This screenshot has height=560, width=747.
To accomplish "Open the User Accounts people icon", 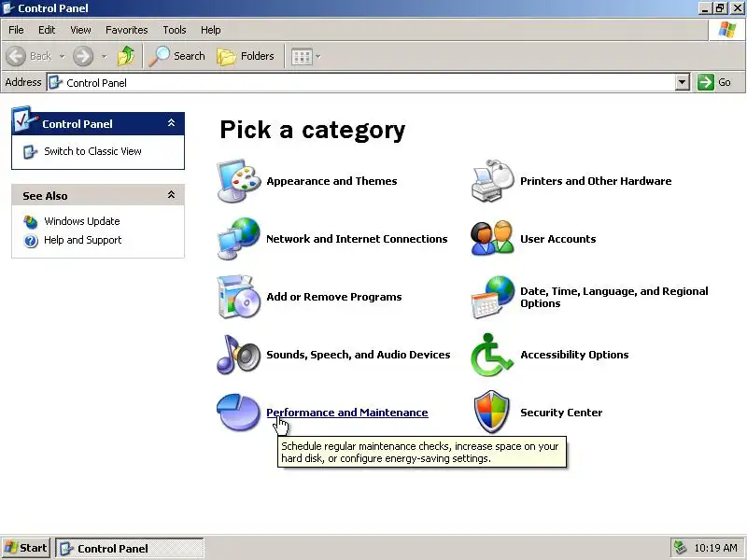I will pyautogui.click(x=493, y=239).
